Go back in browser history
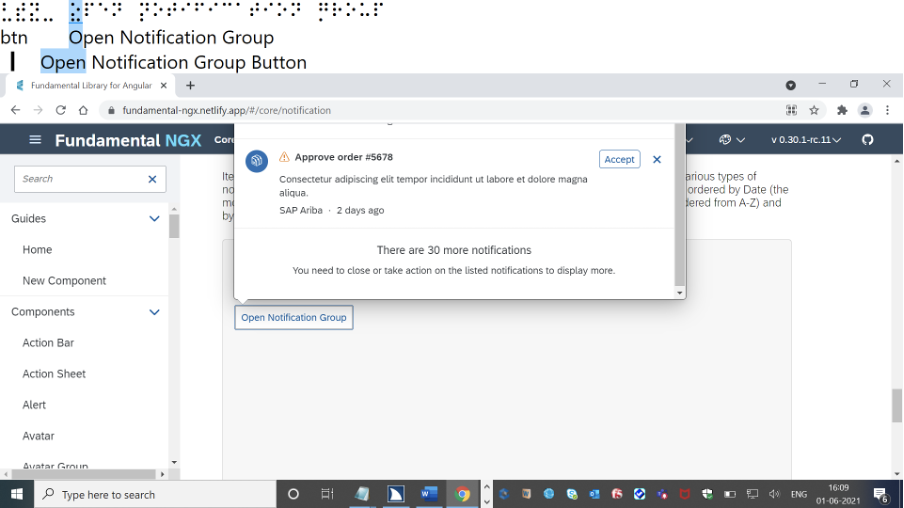The height and width of the screenshot is (508, 904). click(16, 110)
